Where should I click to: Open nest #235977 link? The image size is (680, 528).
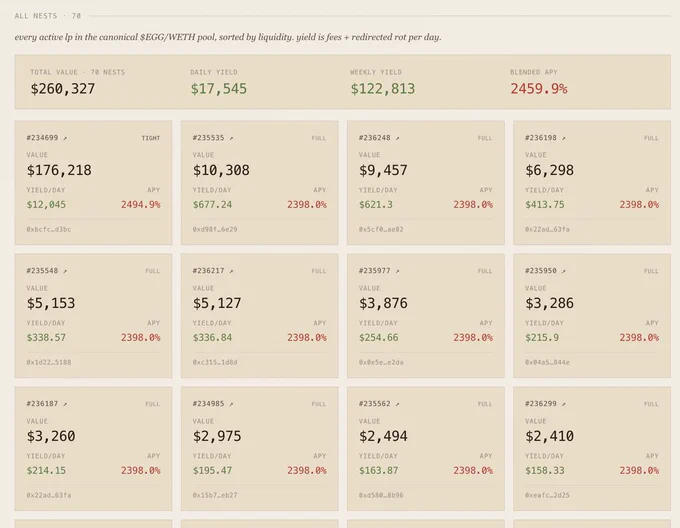pyautogui.click(x=374, y=271)
